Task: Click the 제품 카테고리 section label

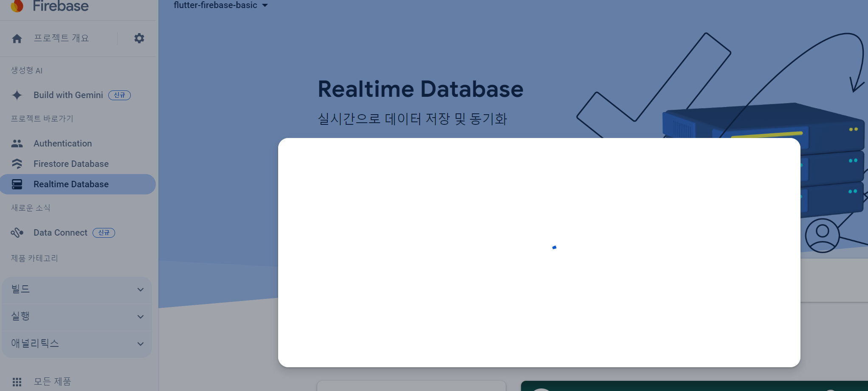Action: 34,258
